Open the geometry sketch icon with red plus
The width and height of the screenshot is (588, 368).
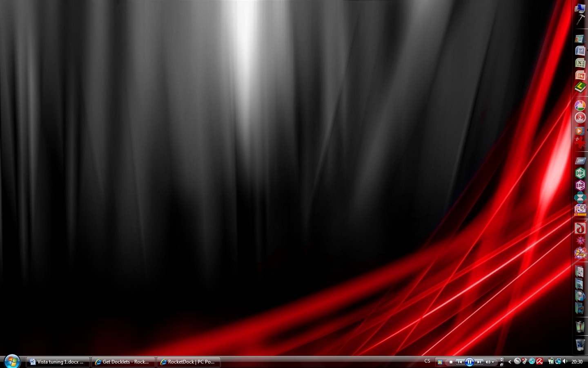click(580, 253)
